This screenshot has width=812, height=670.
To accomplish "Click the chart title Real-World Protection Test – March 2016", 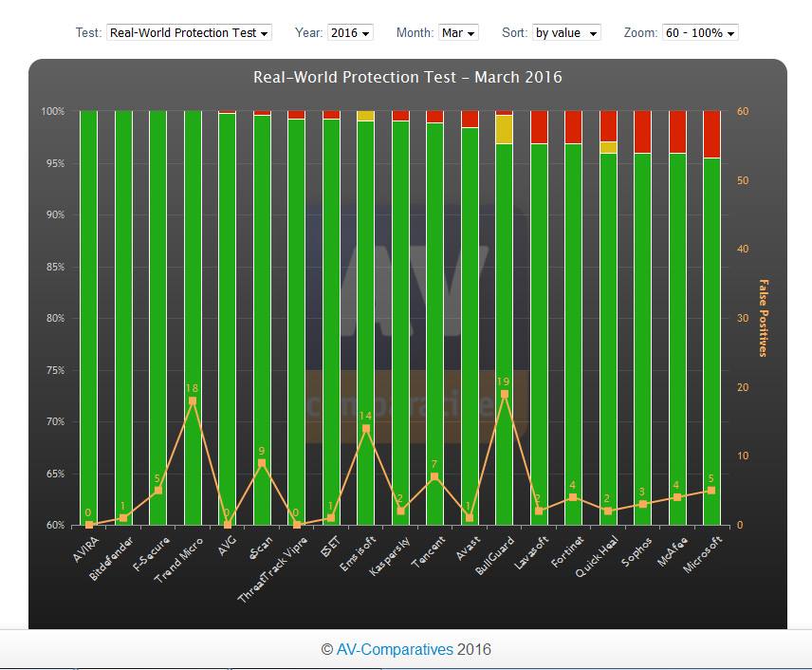I will (x=408, y=77).
